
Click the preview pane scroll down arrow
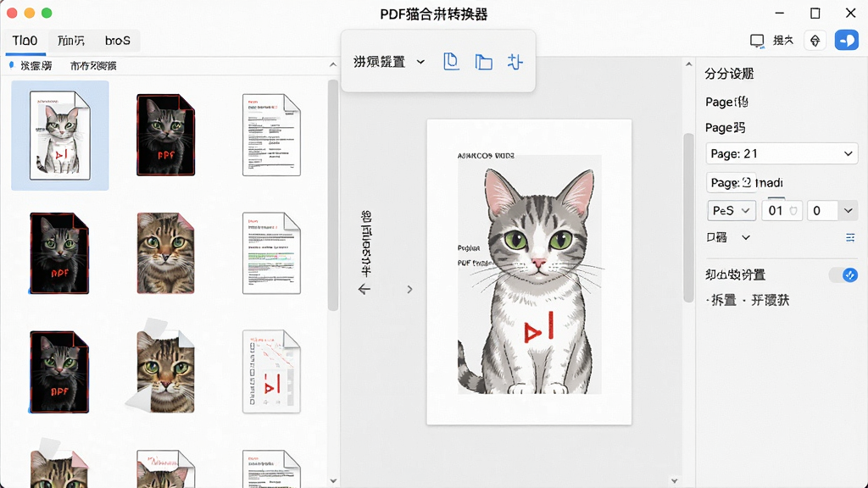coord(674,481)
